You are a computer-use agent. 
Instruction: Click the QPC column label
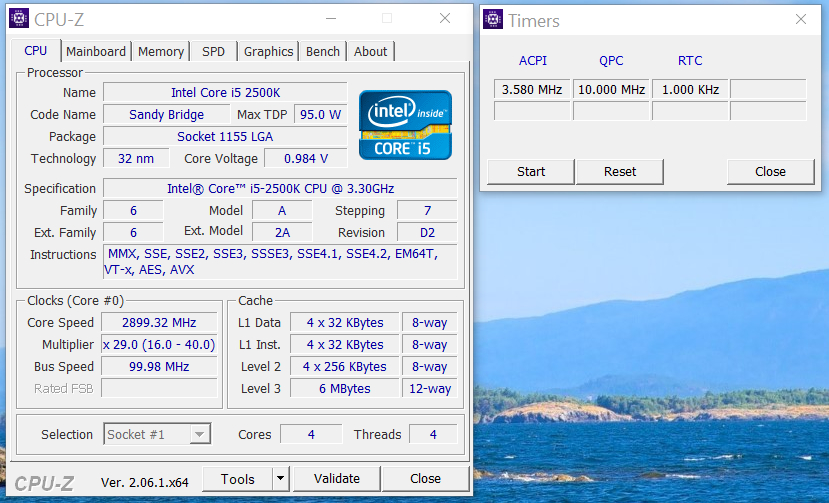611,61
